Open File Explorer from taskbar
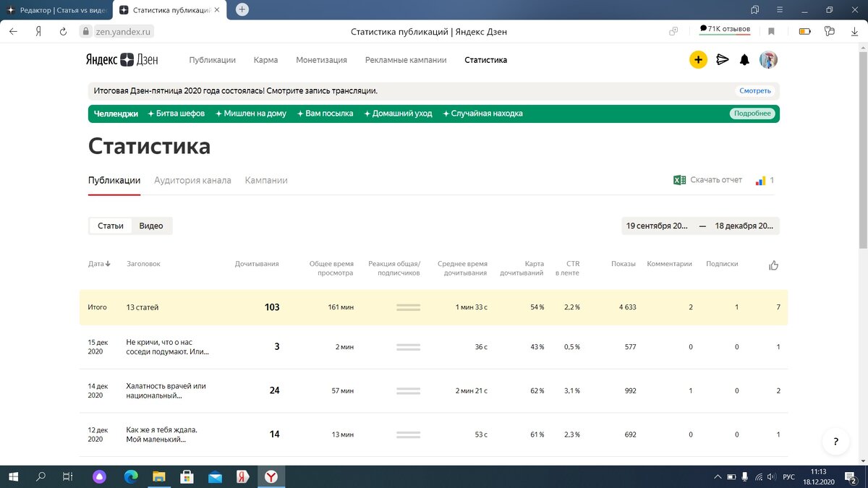Screen dimensions: 868x488 point(158,476)
